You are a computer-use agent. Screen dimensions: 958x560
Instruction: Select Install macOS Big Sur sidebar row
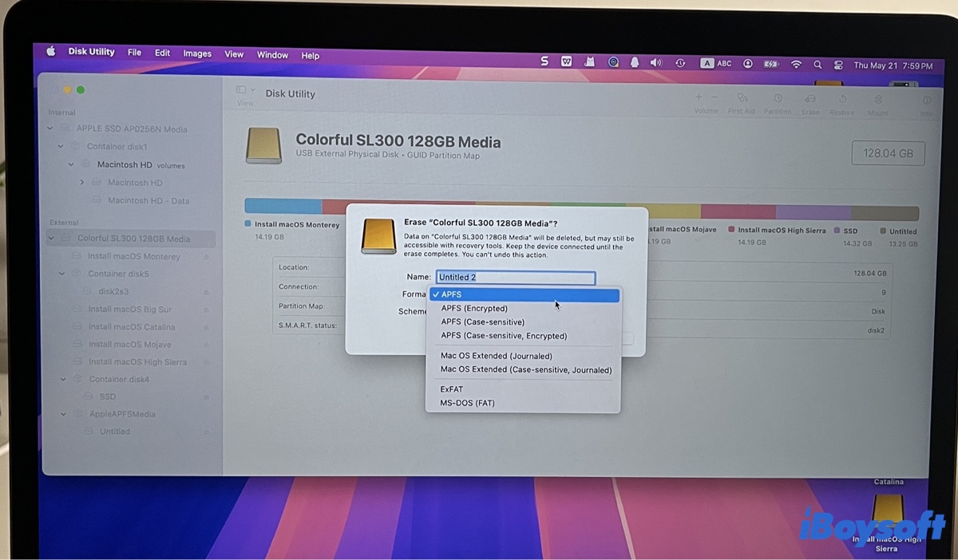(130, 310)
